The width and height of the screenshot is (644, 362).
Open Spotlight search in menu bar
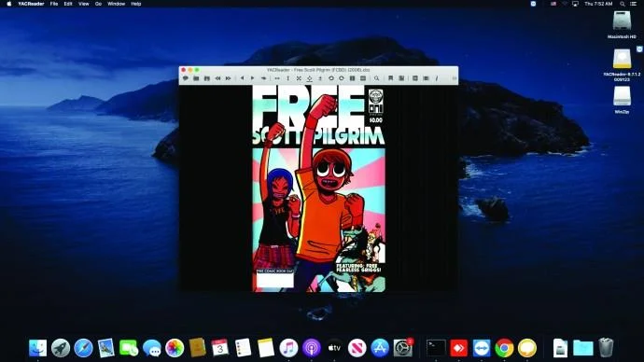[x=623, y=4]
